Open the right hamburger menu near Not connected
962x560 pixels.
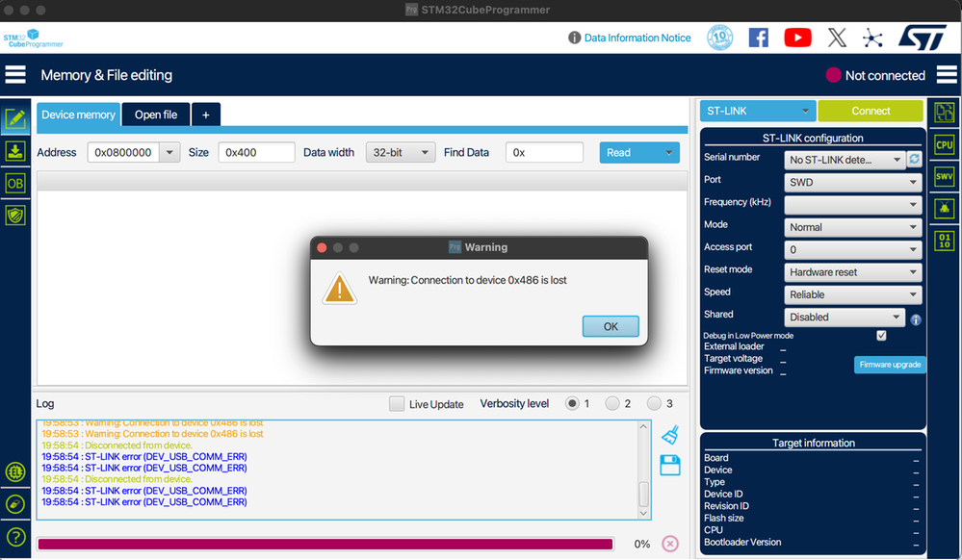947,75
